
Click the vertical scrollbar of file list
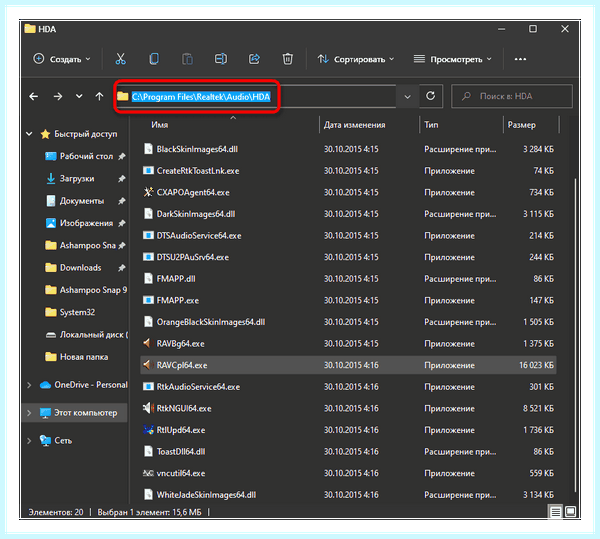576,335
